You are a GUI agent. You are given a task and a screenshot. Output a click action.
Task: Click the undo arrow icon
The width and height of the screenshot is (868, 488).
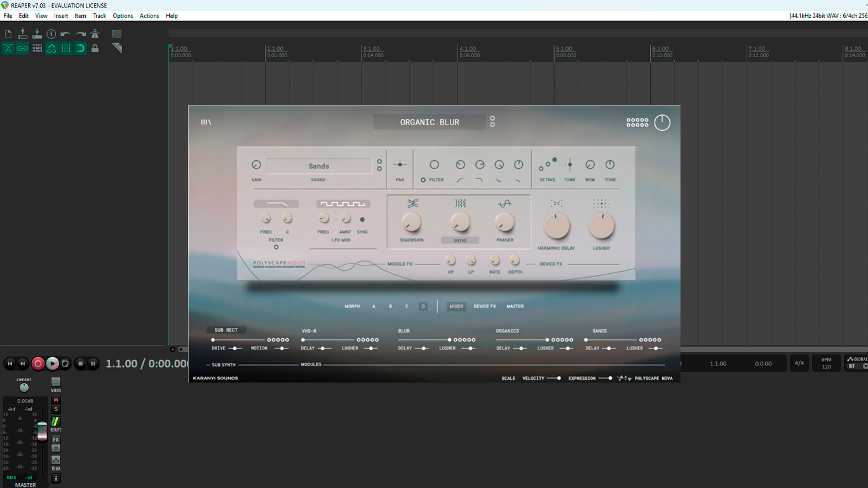pyautogui.click(x=65, y=34)
